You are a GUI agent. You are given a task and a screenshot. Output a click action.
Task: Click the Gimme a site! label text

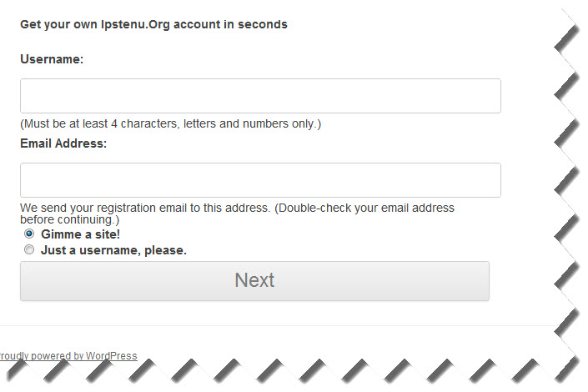pyautogui.click(x=80, y=234)
